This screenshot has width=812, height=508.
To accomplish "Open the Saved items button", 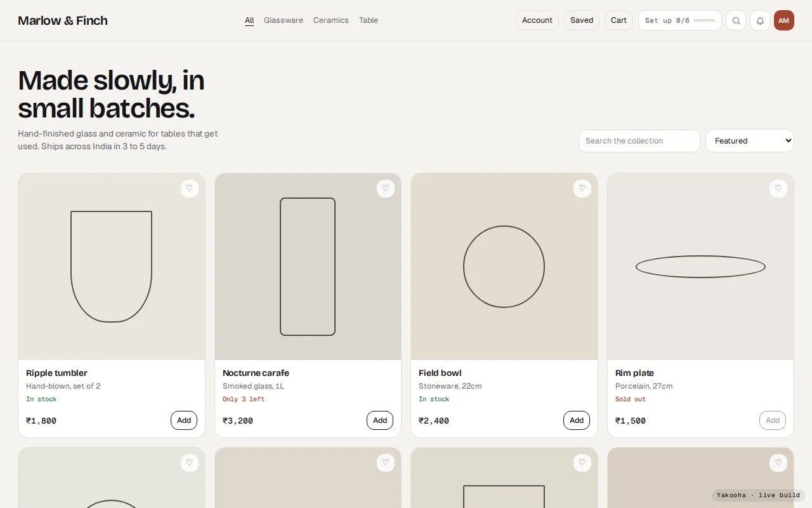I will 582,20.
